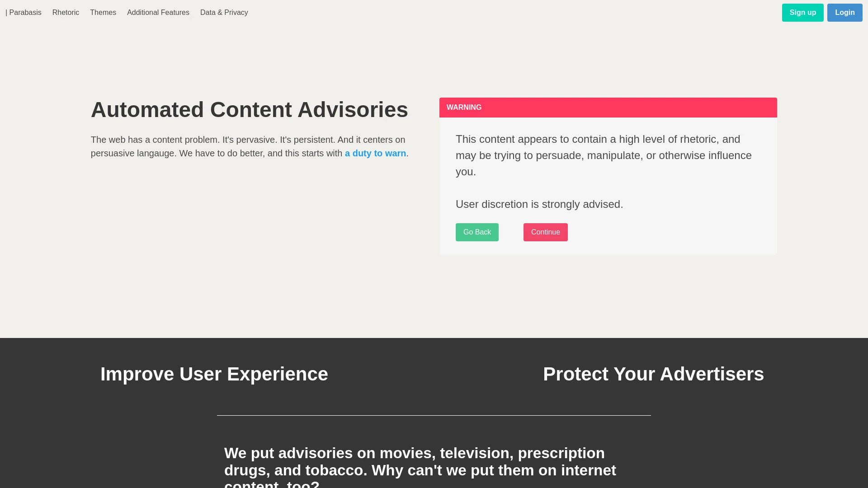The height and width of the screenshot is (488, 868).
Task: Expand the Data & Privacy dropdown
Action: coord(224,13)
